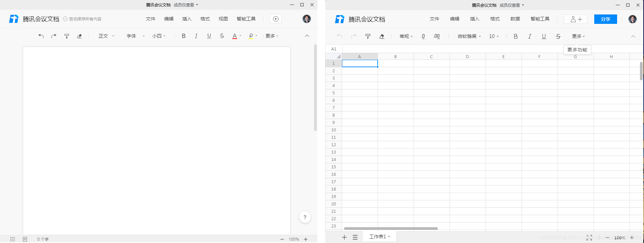Click the blue 分享 share button
Screen dimensions: 644x243
click(x=606, y=19)
